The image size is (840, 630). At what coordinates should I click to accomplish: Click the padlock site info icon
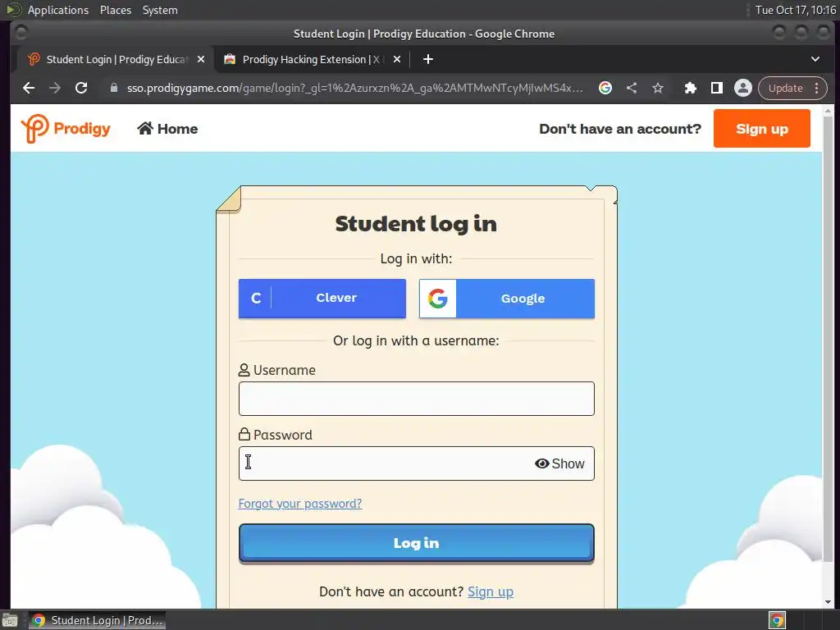(113, 88)
